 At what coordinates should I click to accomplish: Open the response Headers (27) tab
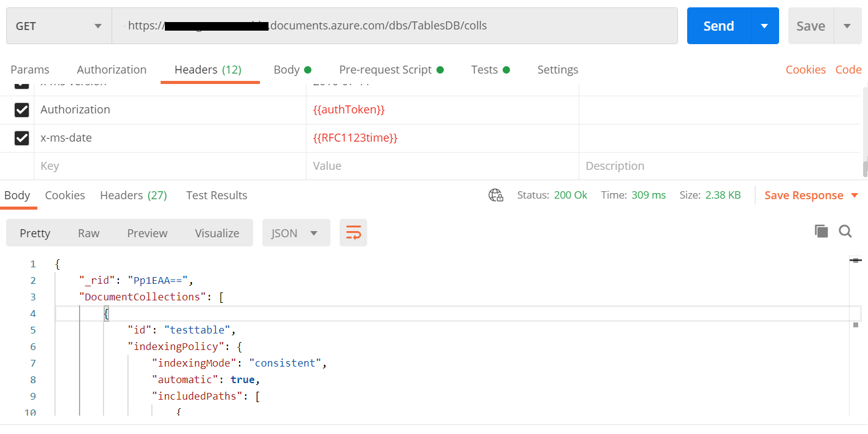tap(134, 195)
